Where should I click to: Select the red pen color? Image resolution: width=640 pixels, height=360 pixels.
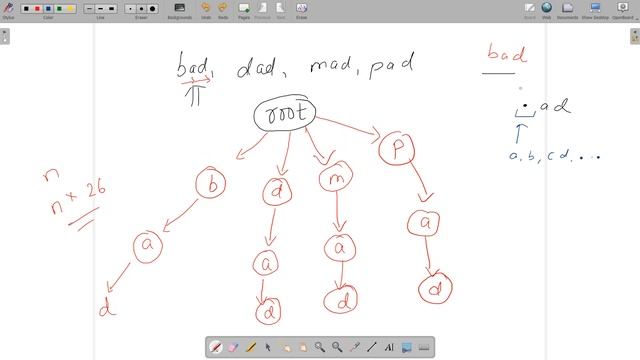pos(37,9)
